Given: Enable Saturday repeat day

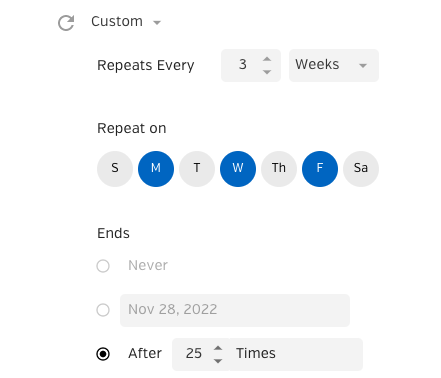Looking at the screenshot, I should pos(361,169).
